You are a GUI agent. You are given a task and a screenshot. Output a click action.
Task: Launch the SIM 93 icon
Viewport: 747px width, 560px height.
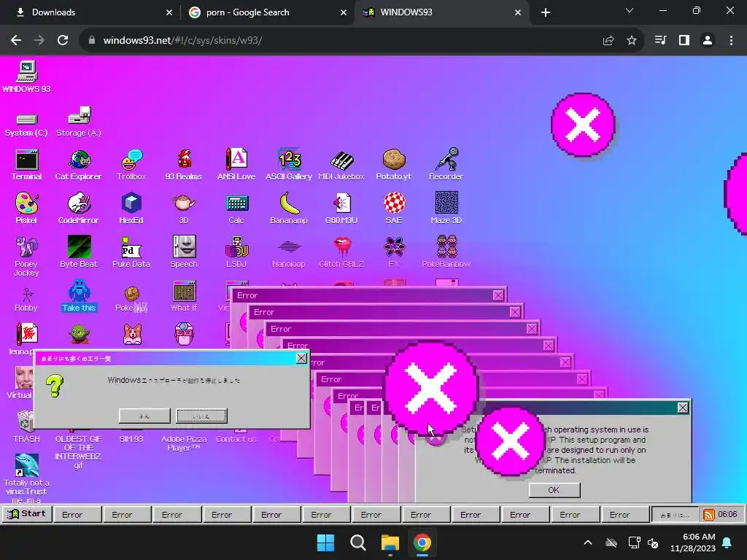point(131,438)
